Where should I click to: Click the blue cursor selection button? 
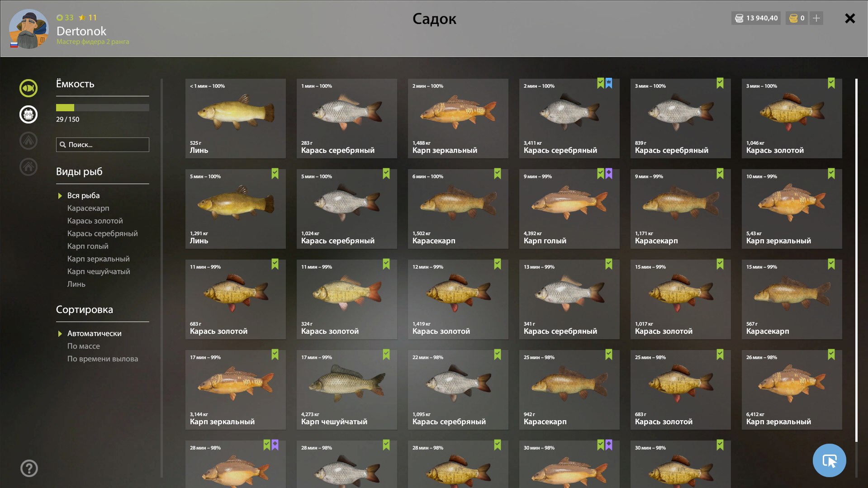pyautogui.click(x=829, y=460)
